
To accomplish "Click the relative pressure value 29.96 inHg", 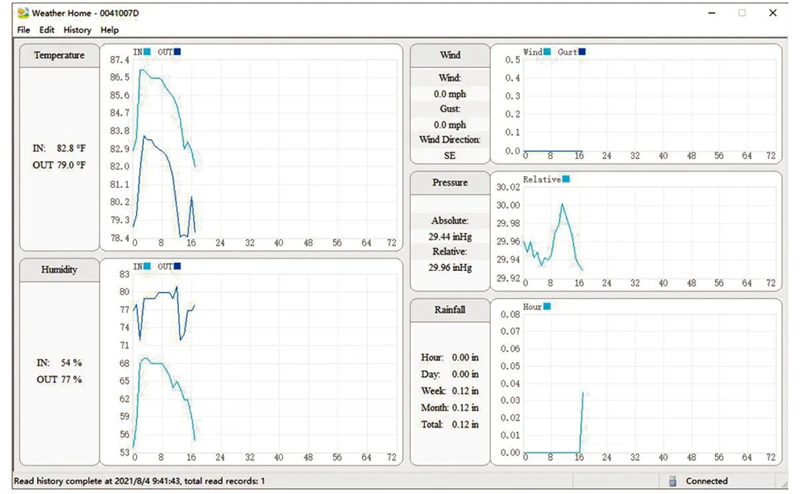I will (x=450, y=267).
